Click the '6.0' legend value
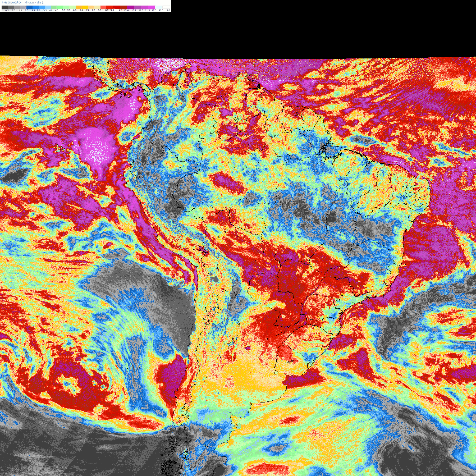Screen dimensions: 476x476 point(75,10)
